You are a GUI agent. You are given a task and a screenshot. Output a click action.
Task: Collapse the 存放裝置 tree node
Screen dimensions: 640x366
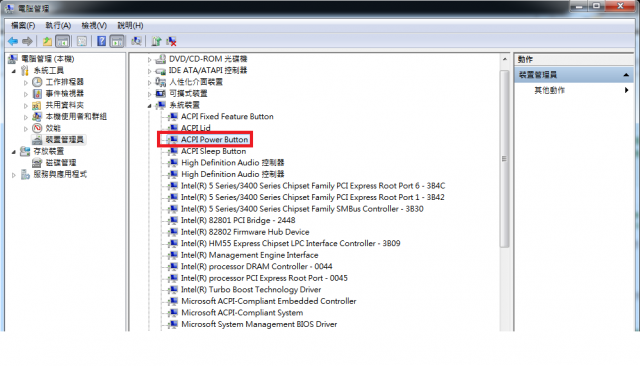pos(14,152)
